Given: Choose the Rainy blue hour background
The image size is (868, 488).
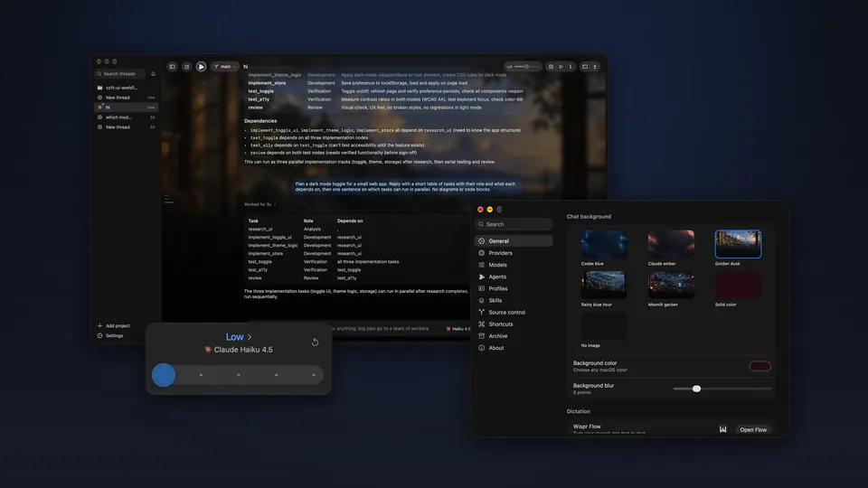Looking at the screenshot, I should (x=604, y=285).
